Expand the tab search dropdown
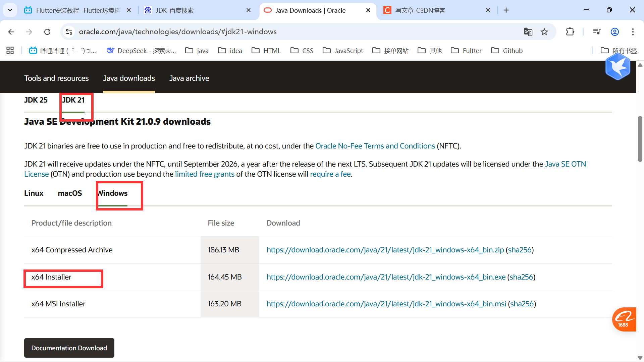Viewport: 644px width, 362px height. click(10, 10)
